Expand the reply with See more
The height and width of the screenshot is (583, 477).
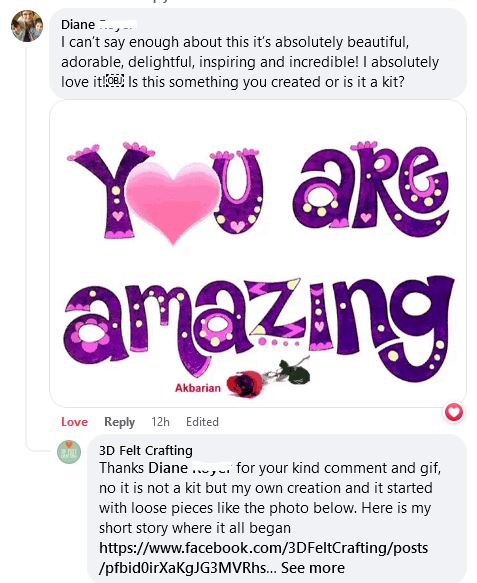point(313,568)
